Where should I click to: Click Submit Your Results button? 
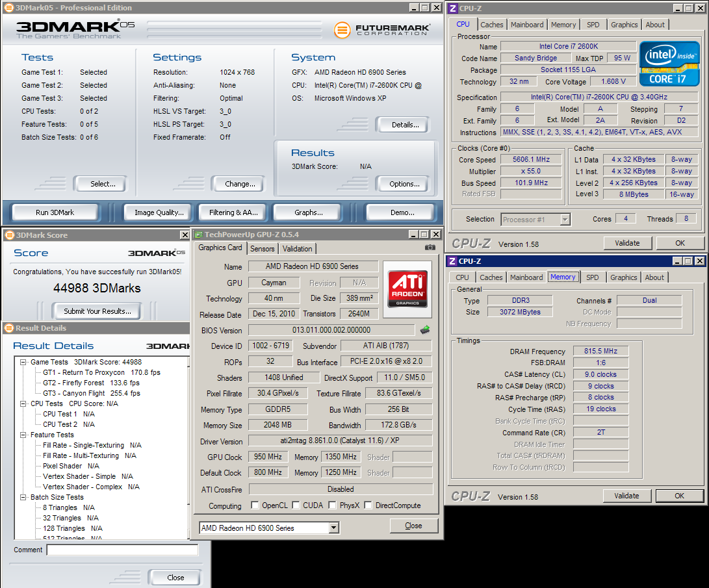(x=97, y=311)
